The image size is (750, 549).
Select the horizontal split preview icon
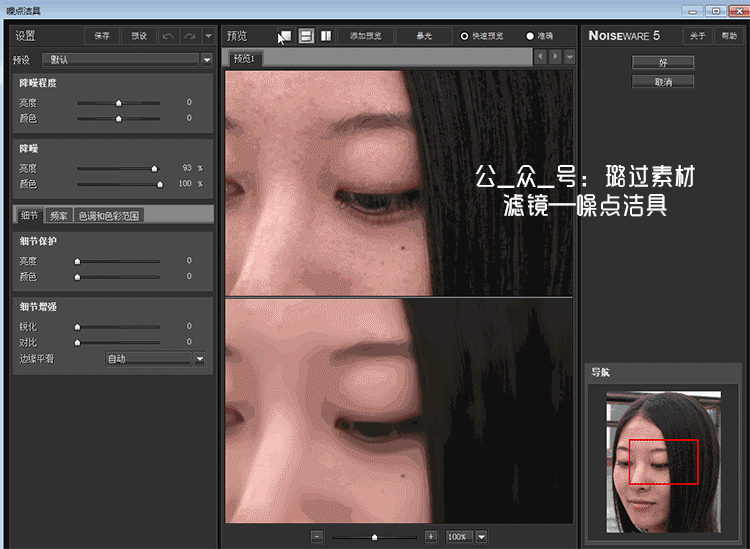[x=306, y=36]
